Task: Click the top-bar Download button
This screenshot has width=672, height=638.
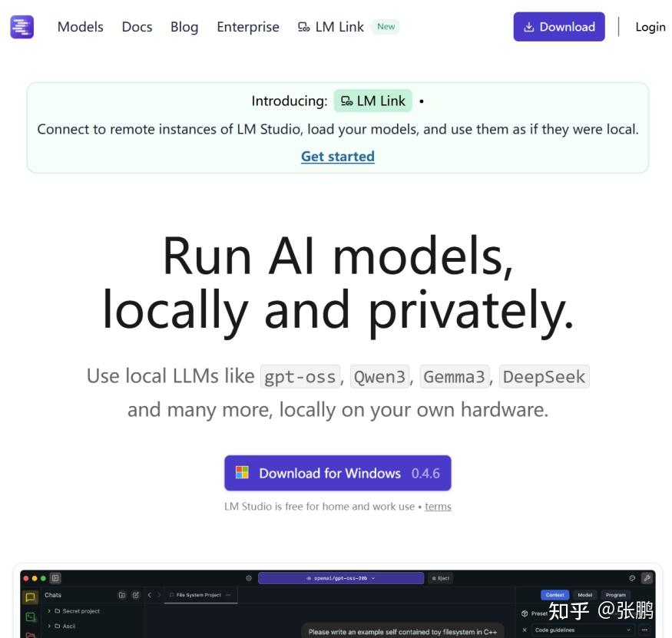Action: coord(559,27)
